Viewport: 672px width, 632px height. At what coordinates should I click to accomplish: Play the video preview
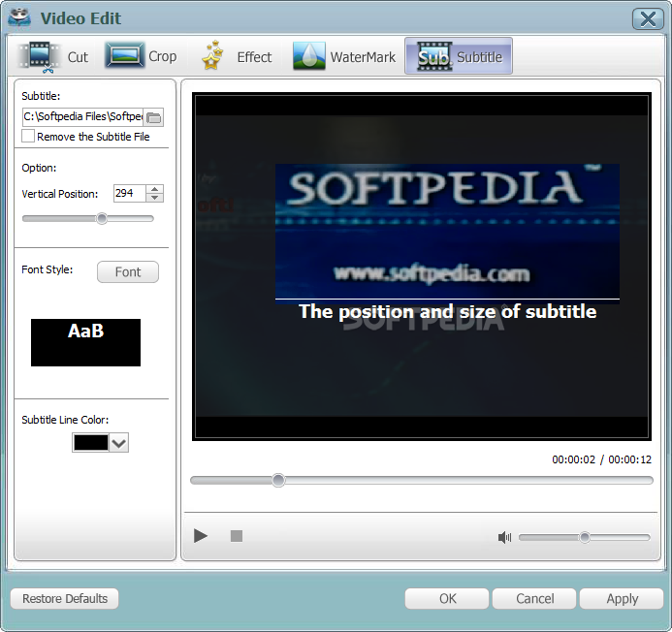200,536
